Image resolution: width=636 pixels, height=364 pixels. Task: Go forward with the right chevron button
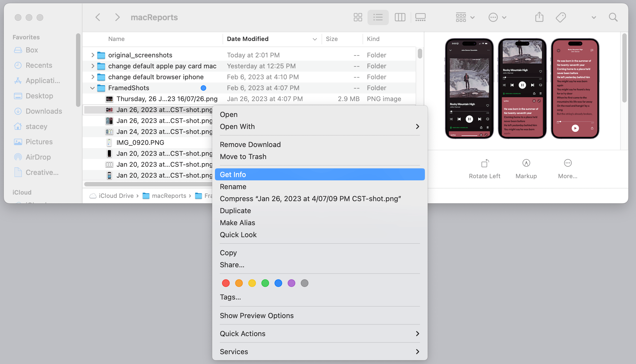point(117,17)
